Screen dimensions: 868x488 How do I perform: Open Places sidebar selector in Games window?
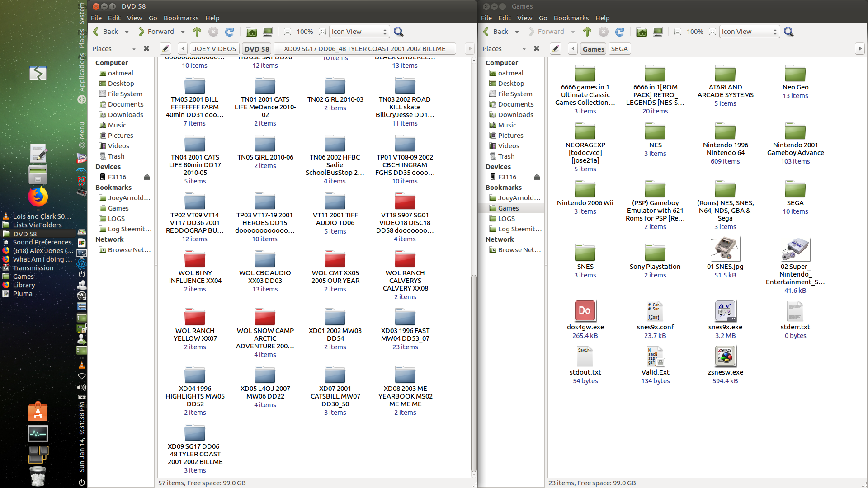click(504, 49)
